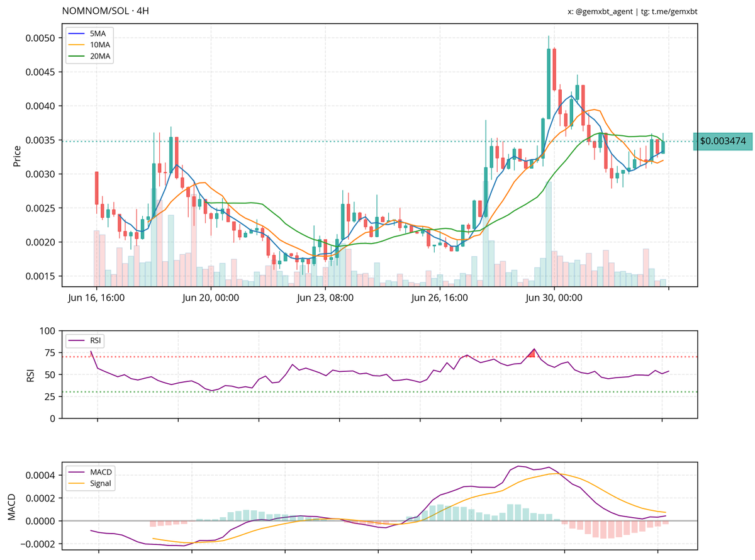This screenshot has width=755, height=560.
Task: Click the Price y-axis title
Action: click(x=16, y=156)
